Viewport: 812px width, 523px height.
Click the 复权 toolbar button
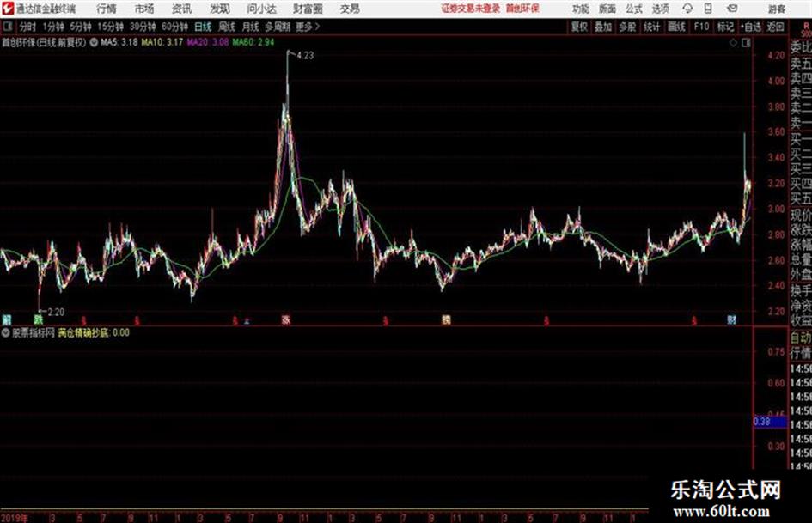(x=579, y=27)
